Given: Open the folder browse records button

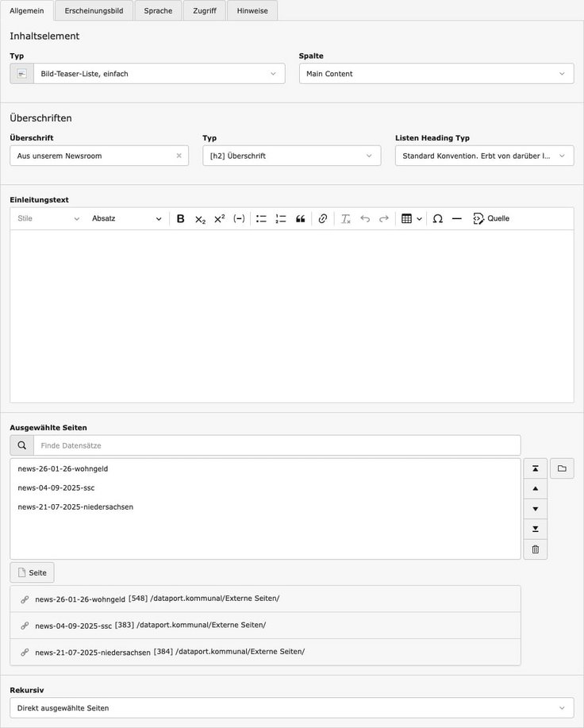Looking at the screenshot, I should pos(562,468).
